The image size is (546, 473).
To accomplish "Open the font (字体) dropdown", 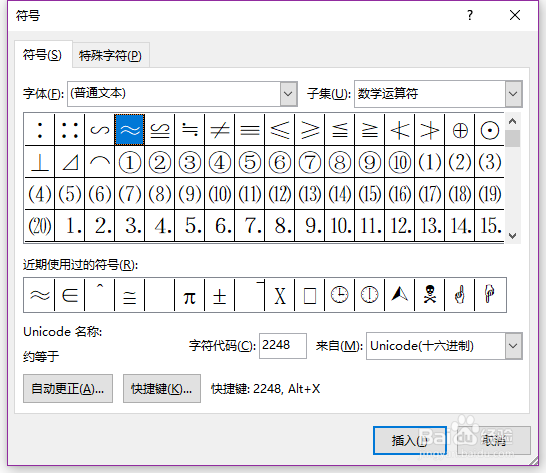I will (x=289, y=94).
